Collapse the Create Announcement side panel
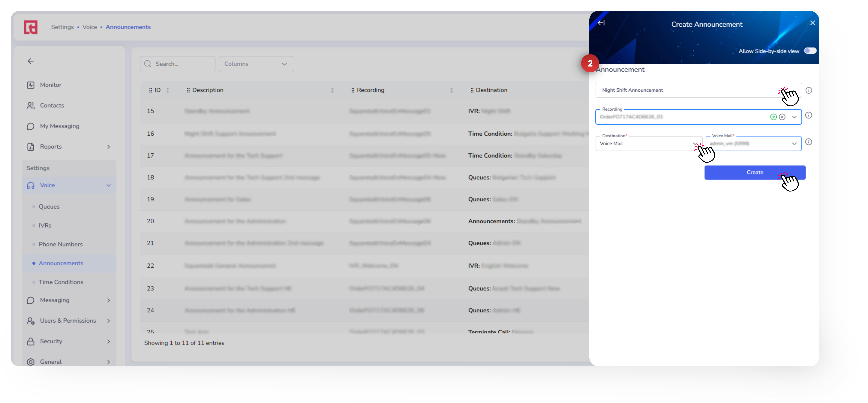 (601, 23)
